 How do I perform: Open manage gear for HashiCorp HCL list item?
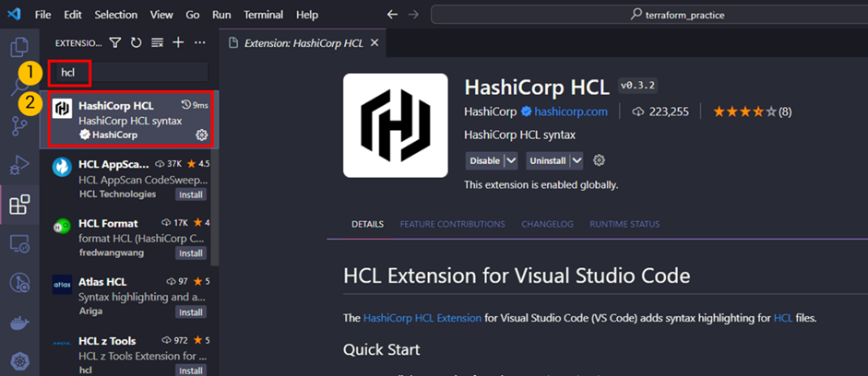pos(201,135)
